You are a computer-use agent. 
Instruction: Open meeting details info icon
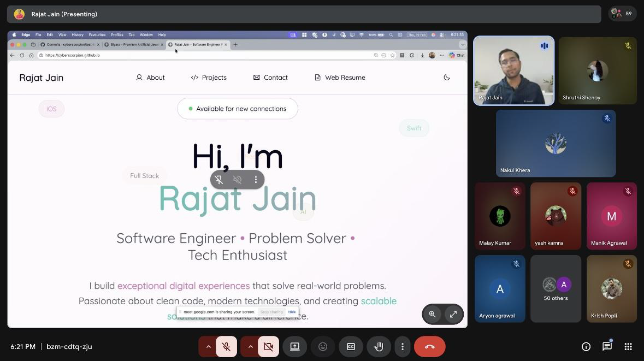[x=586, y=346]
